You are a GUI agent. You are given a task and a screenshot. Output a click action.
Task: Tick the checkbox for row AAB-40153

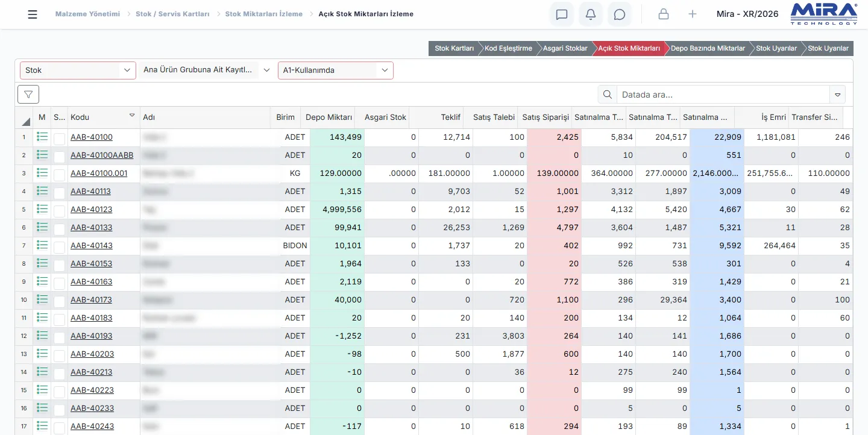tap(59, 266)
